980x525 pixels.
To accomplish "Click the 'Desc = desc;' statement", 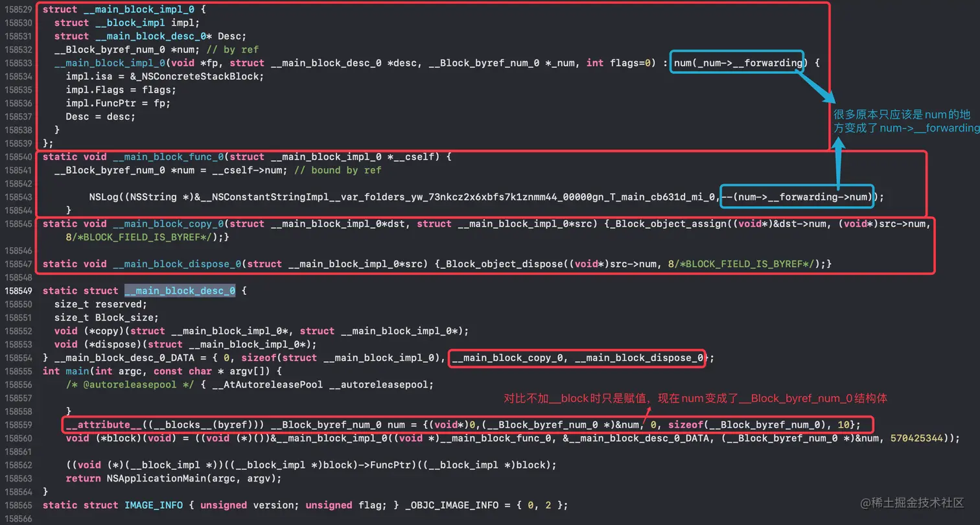I will (100, 117).
